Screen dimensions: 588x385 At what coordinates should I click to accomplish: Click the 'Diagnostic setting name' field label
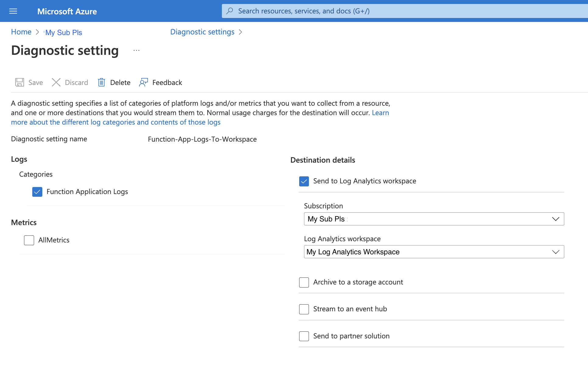tap(49, 139)
